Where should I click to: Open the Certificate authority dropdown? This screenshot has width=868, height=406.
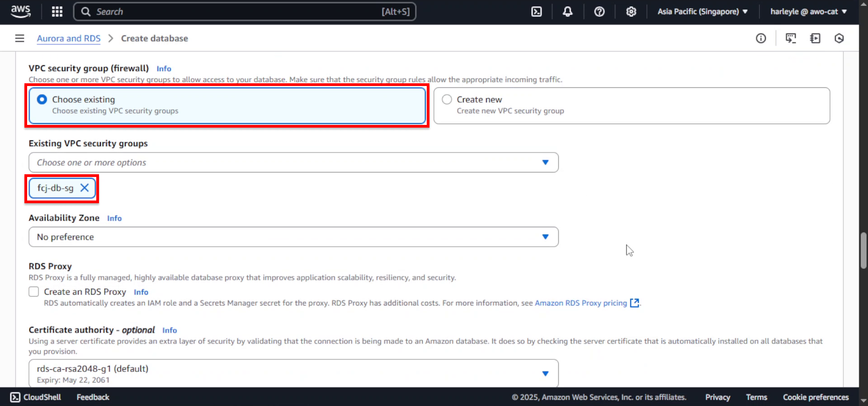pos(293,373)
